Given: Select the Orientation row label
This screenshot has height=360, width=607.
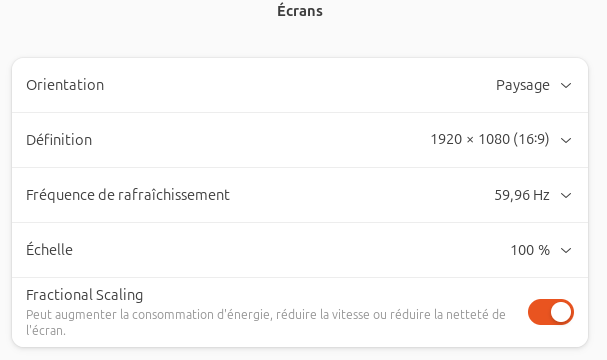Looking at the screenshot, I should click(65, 85).
